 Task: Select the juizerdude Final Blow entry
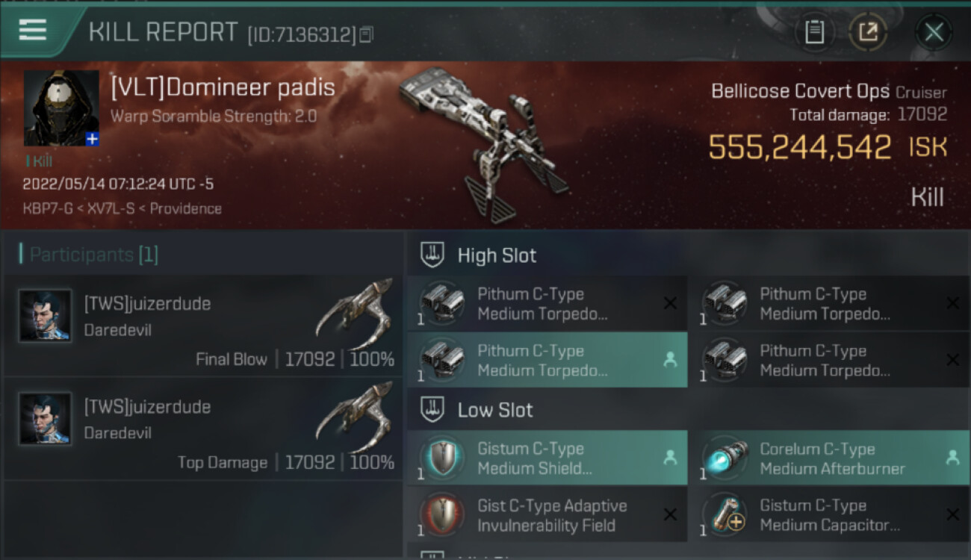coord(203,325)
